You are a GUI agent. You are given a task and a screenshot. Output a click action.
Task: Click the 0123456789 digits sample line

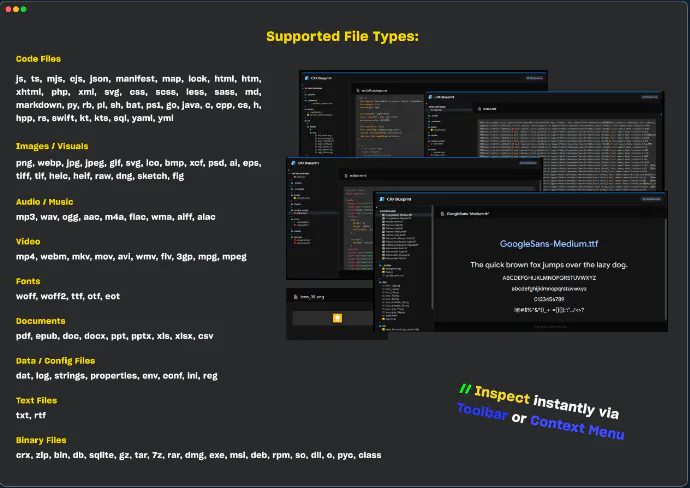(549, 299)
